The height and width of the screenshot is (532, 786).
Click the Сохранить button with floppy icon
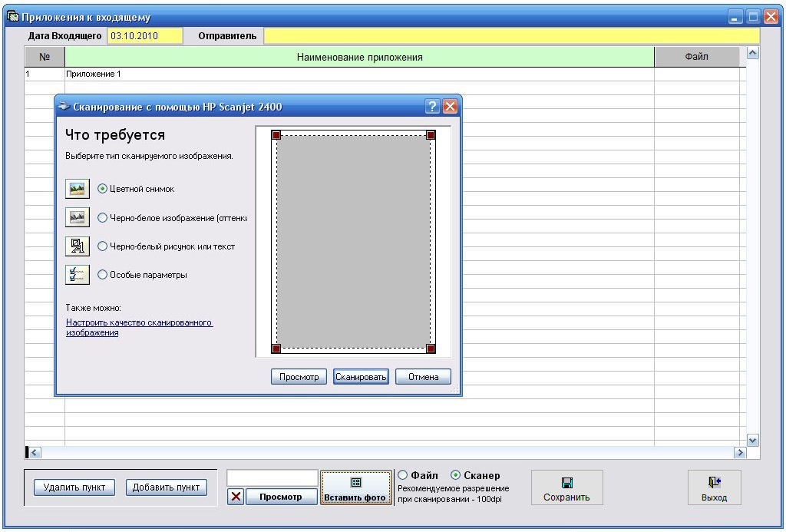click(567, 487)
